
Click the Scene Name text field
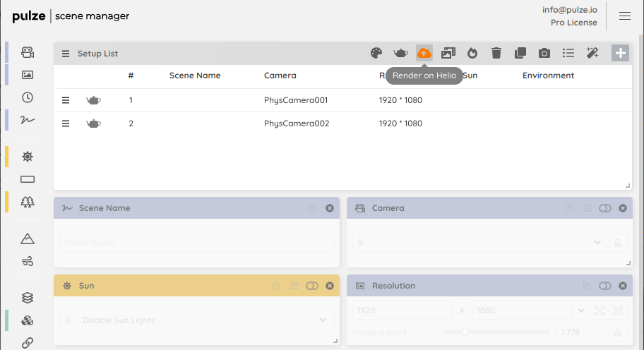coord(196,243)
